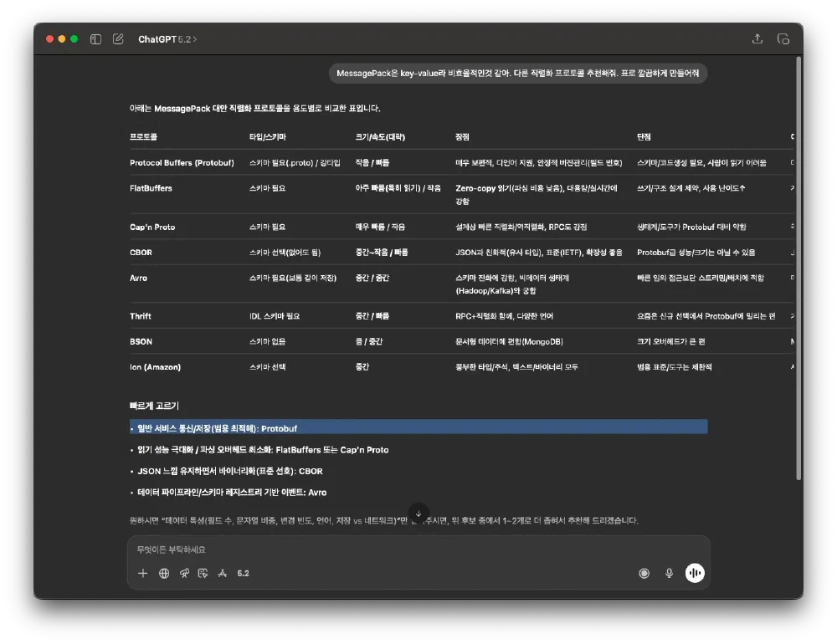Start dictation with the microphone icon

(669, 573)
